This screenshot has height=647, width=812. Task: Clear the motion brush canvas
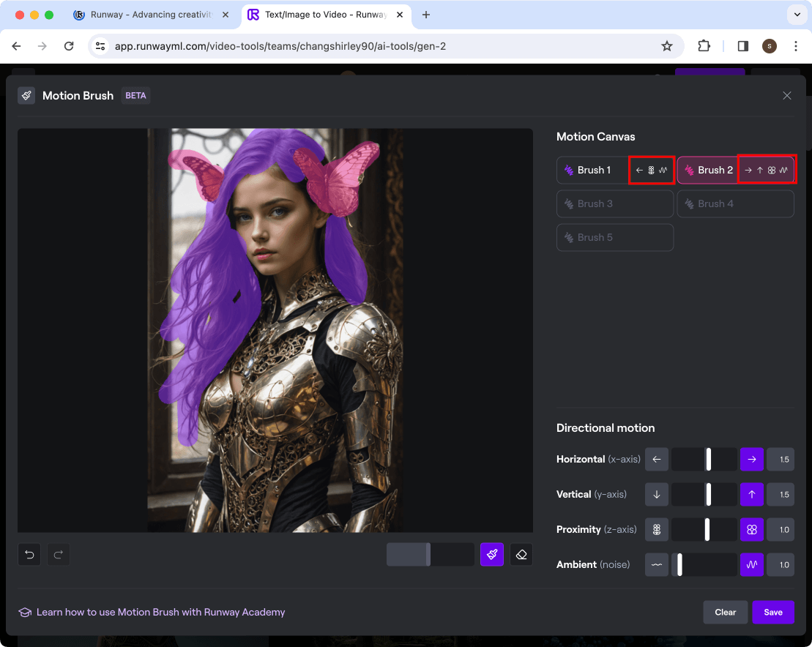point(725,612)
